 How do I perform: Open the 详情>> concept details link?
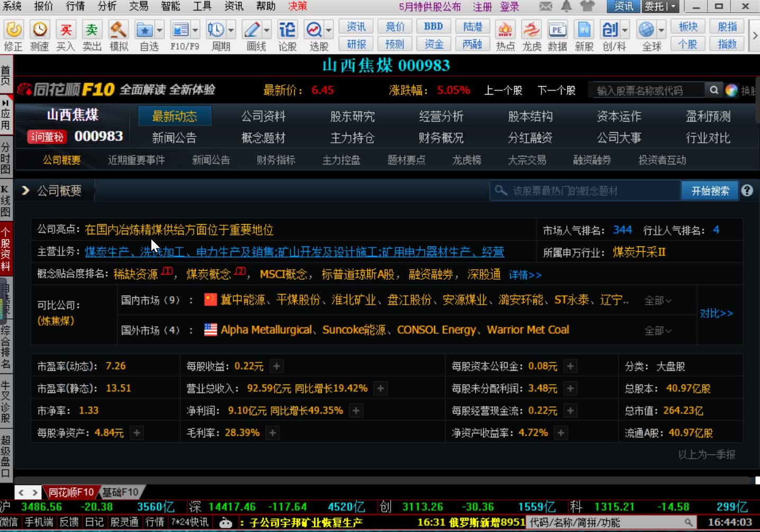click(525, 275)
